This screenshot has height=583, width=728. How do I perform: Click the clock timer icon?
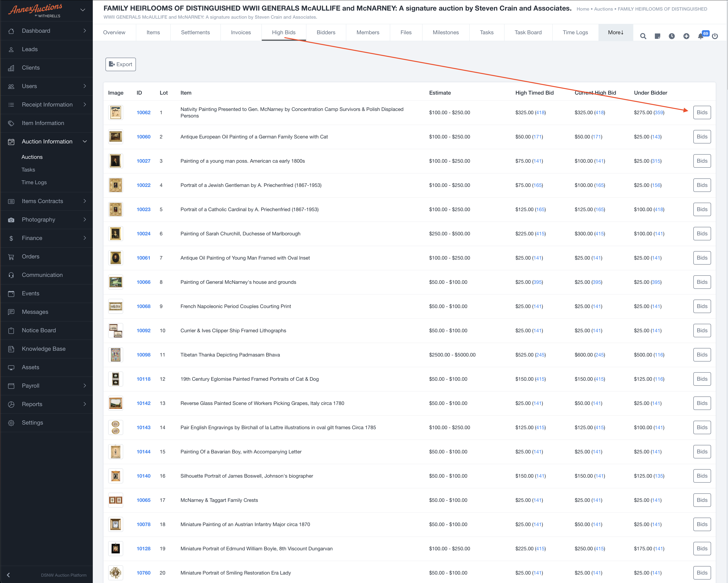(x=672, y=36)
